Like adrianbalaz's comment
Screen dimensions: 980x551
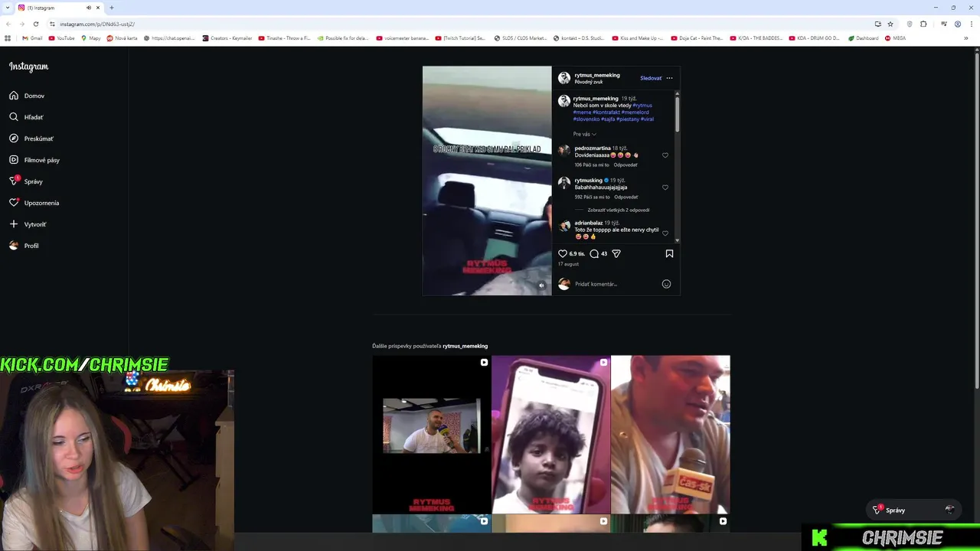665,233
